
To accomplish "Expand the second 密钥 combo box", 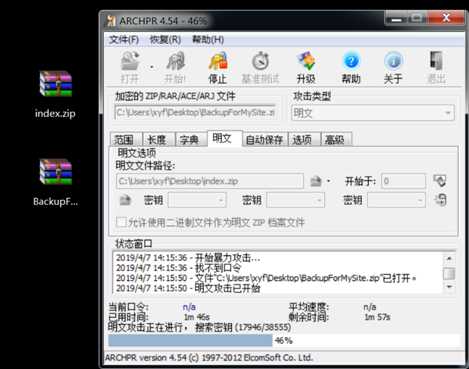I will pyautogui.click(x=319, y=201).
